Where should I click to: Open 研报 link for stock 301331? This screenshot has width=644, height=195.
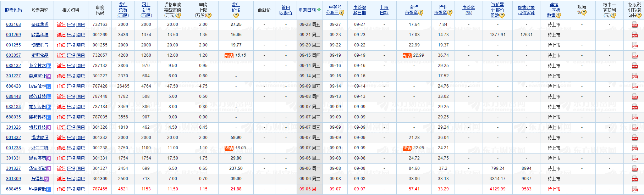click(71, 158)
